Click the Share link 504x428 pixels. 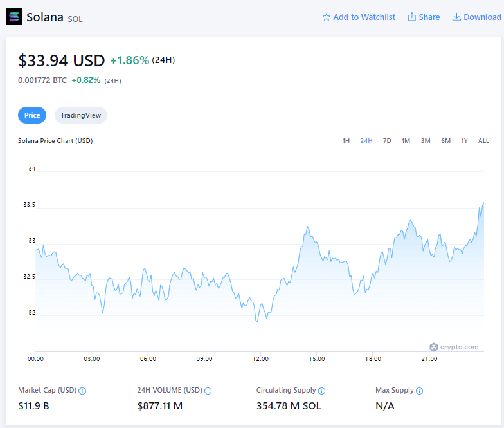pyautogui.click(x=424, y=17)
